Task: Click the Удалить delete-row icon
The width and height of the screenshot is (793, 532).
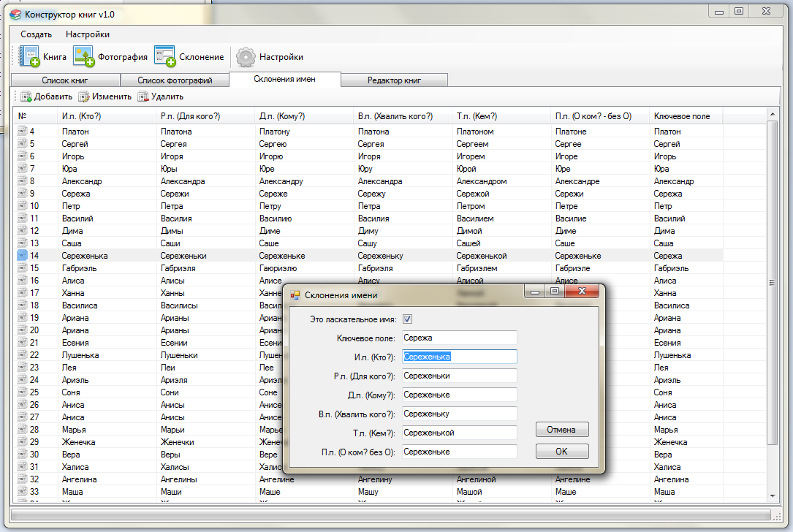Action: point(143,96)
